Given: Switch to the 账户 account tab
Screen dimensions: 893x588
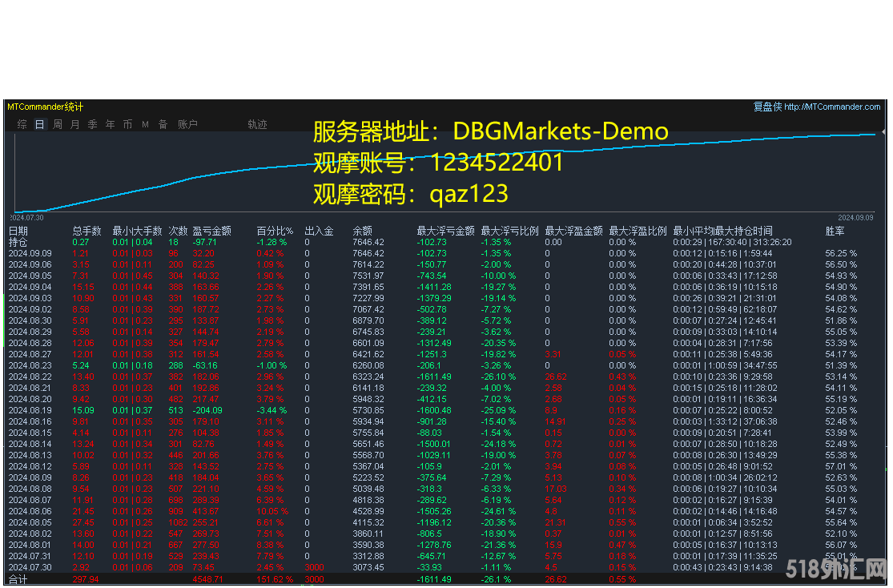Looking at the screenshot, I should tap(187, 124).
